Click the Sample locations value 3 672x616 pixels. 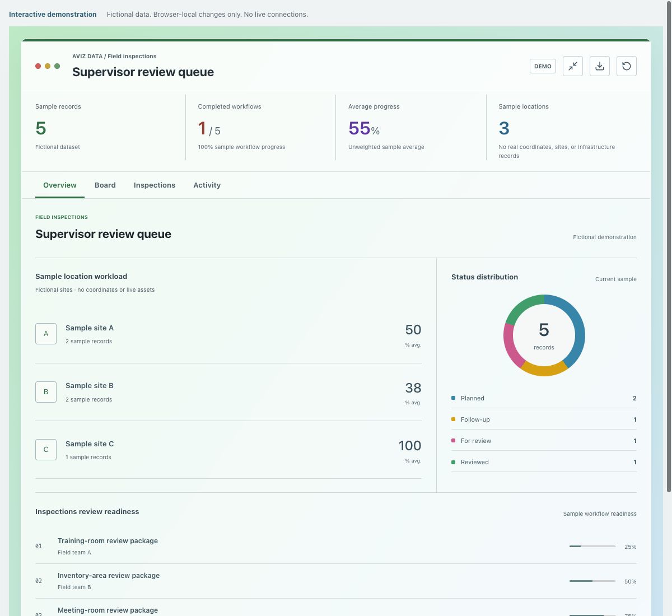[504, 128]
